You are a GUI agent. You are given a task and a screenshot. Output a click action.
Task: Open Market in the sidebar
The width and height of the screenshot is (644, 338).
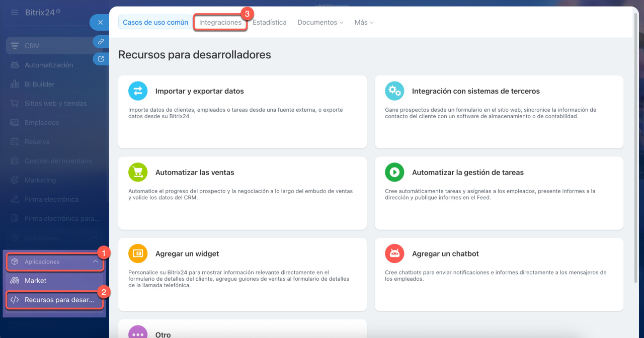point(35,281)
